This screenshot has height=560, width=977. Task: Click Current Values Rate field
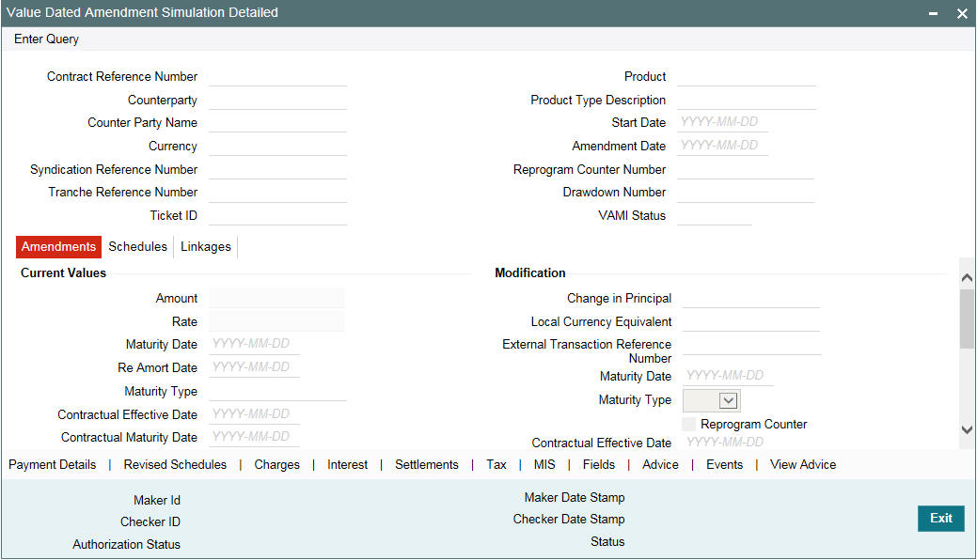[277, 321]
